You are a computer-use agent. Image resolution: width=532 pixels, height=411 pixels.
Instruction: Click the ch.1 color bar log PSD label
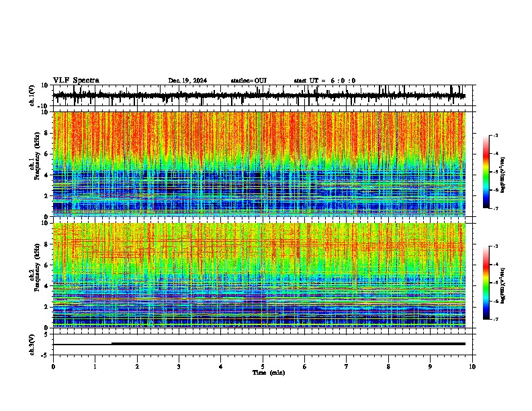[x=502, y=175]
